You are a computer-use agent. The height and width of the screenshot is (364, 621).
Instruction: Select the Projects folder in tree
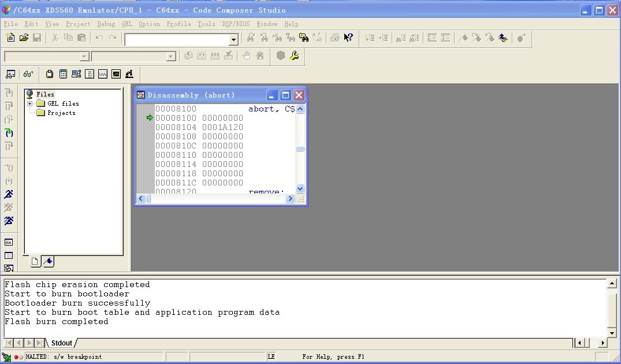click(61, 113)
